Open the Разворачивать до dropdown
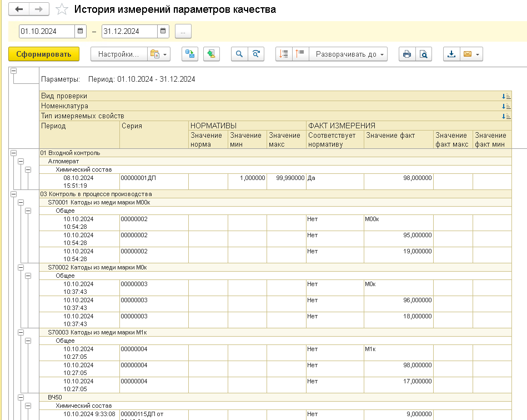527x420 pixels. click(x=349, y=54)
